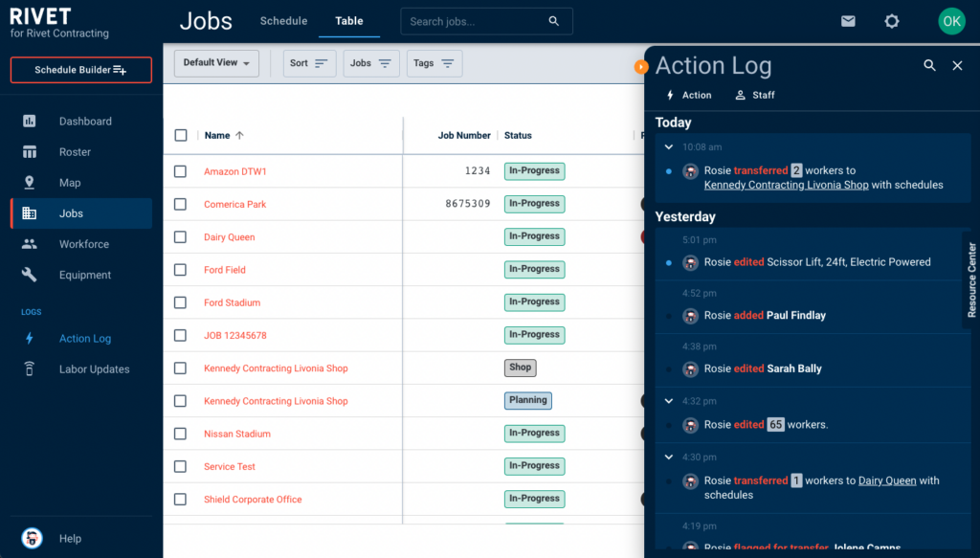Check the Service Test row checkbox
This screenshot has width=980, height=558.
pyautogui.click(x=180, y=467)
